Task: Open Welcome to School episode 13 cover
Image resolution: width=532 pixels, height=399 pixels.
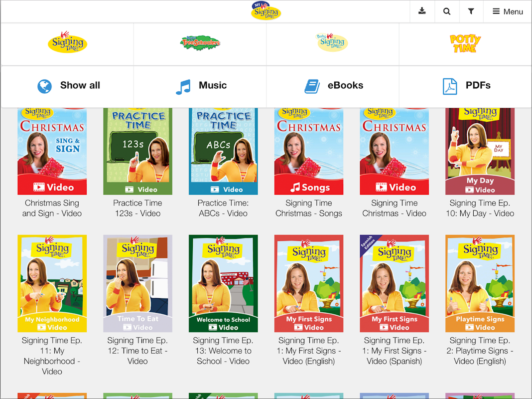Action: (x=223, y=284)
